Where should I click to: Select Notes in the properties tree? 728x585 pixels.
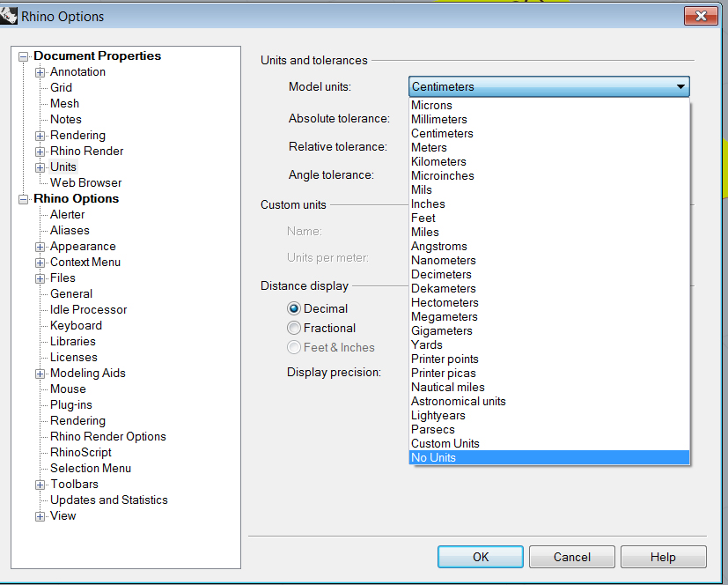pyautogui.click(x=66, y=120)
